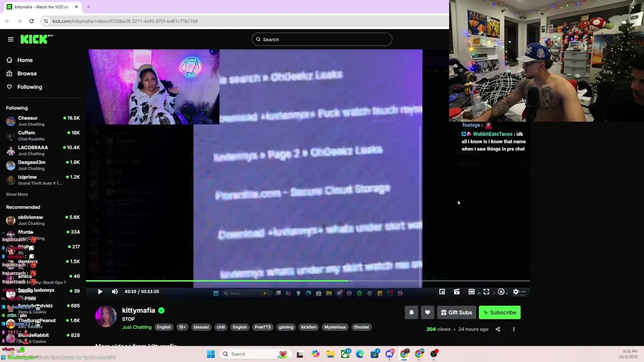Open Cheesur's channel in Following list
The image size is (644, 362).
click(43, 121)
